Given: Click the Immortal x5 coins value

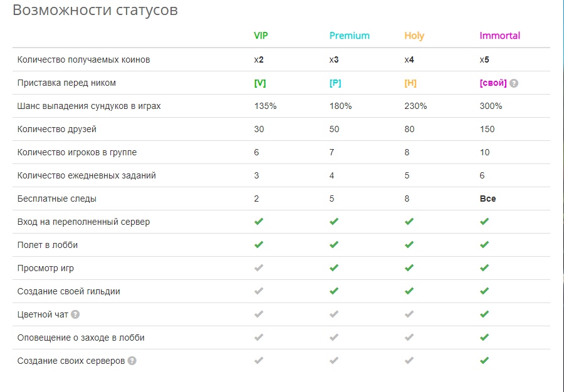Looking at the screenshot, I should [484, 59].
